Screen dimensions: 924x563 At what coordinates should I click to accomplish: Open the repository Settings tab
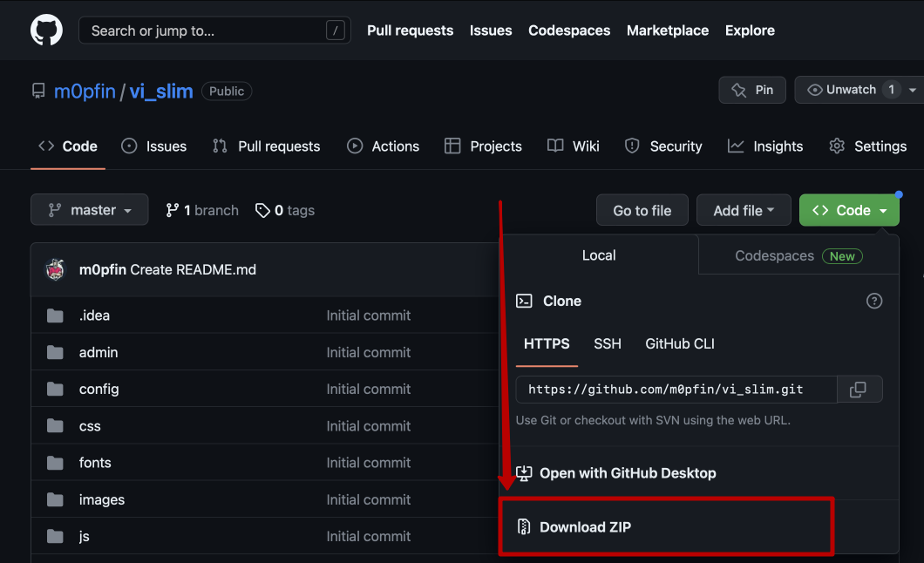tap(868, 146)
